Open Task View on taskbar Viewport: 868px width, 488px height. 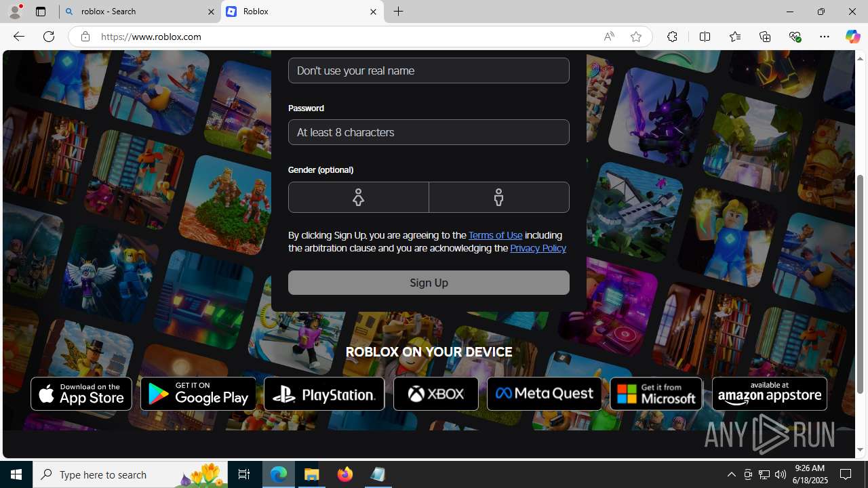click(244, 474)
